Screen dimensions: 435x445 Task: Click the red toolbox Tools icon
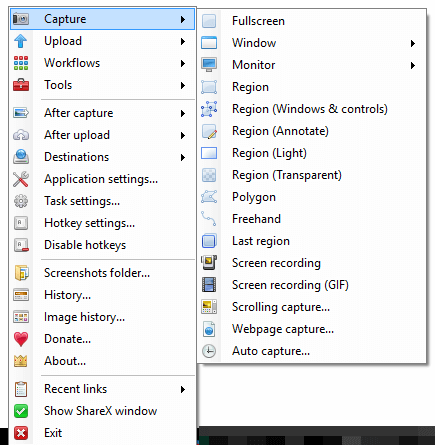(21, 85)
